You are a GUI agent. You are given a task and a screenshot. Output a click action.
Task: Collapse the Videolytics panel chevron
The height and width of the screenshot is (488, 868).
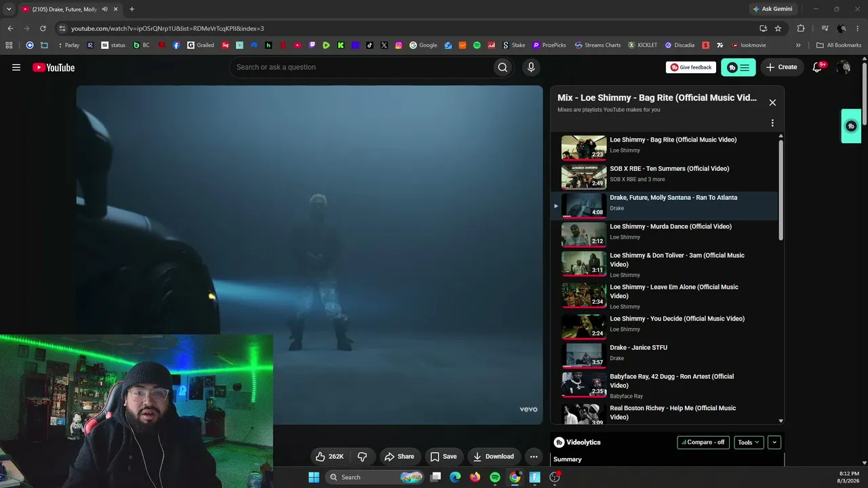tap(774, 443)
